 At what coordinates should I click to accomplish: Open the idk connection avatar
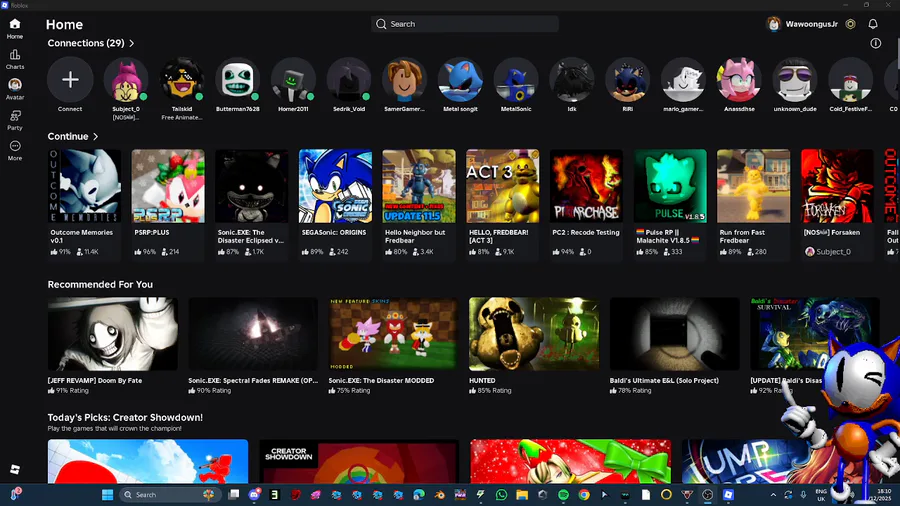point(572,79)
